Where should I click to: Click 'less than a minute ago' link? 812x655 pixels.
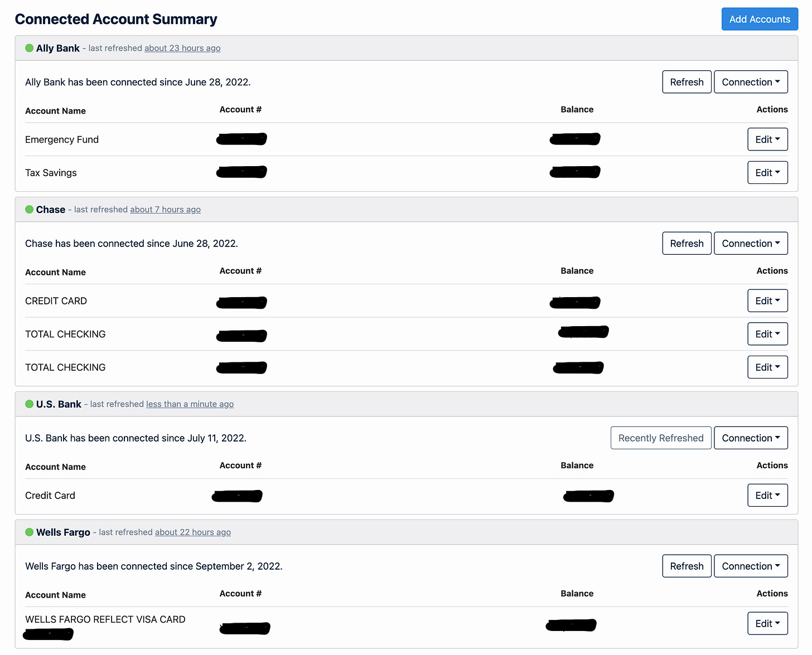[x=190, y=404]
